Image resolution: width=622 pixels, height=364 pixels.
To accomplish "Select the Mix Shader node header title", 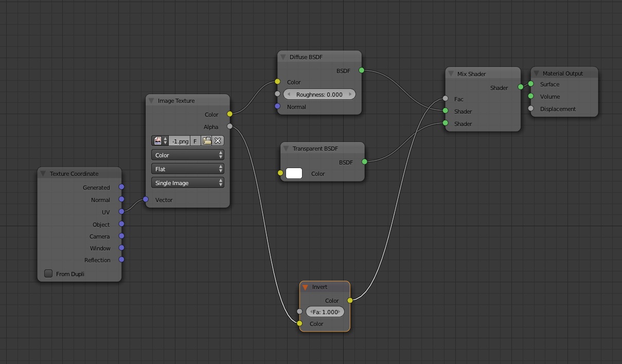I will (471, 74).
